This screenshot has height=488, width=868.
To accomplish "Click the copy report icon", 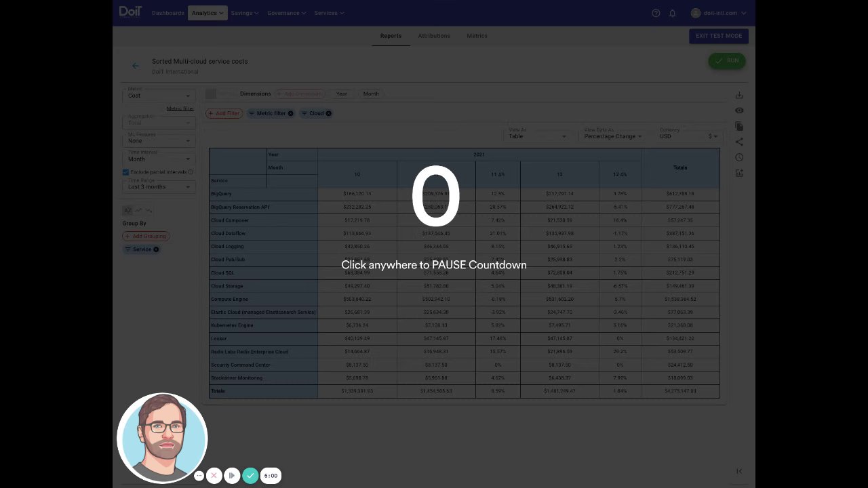I will tap(739, 126).
